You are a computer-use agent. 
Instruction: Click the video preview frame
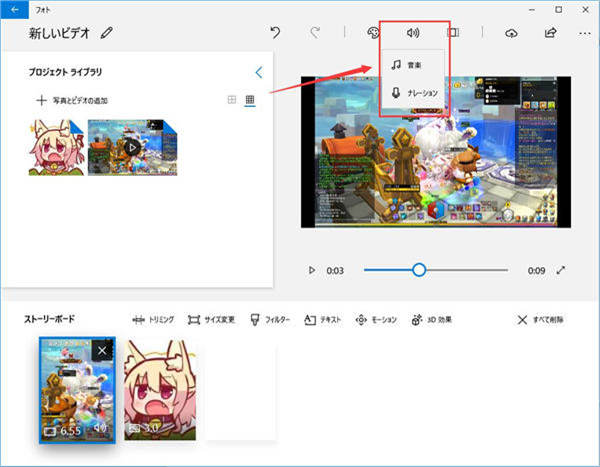[436, 152]
